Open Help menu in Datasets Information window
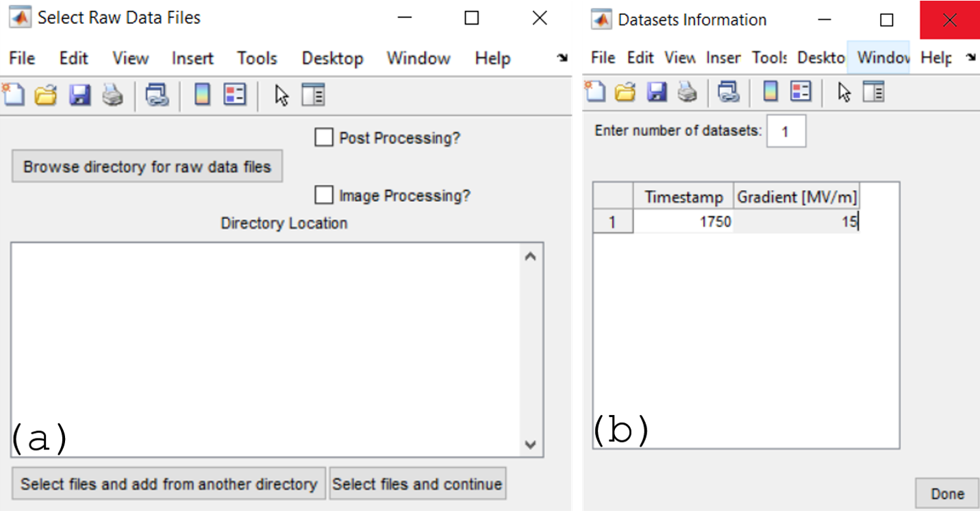Viewport: 980px width, 511px height. (935, 58)
